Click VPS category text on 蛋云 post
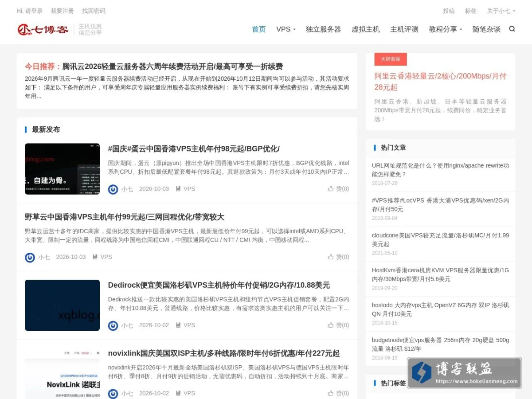532x399 pixels. pos(189,189)
